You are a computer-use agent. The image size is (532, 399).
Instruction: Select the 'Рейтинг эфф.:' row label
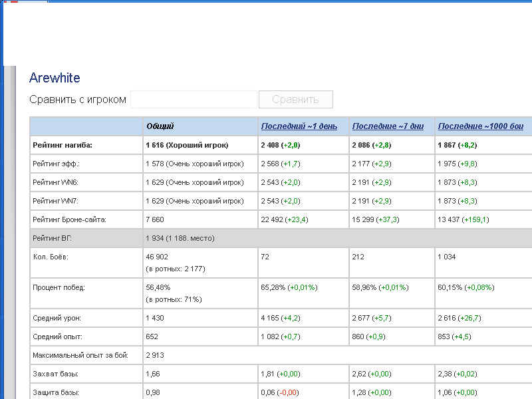pos(56,164)
